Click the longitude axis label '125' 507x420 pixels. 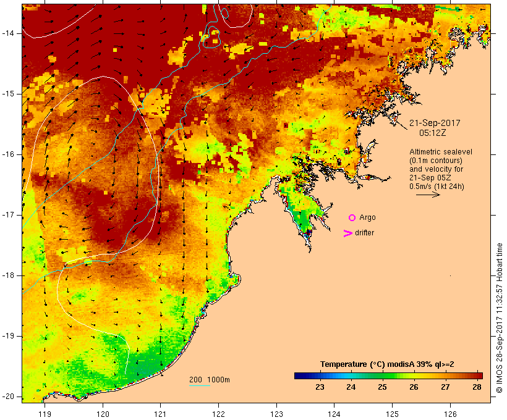[392, 414]
